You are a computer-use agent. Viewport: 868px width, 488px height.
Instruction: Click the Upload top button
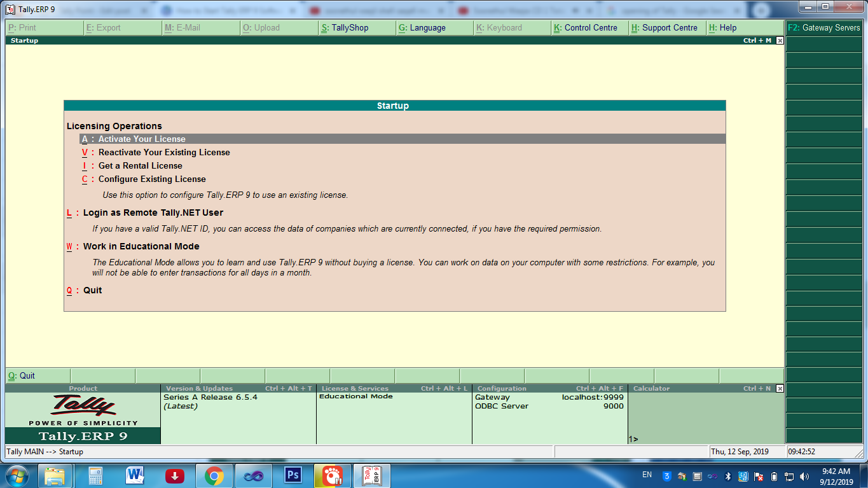tap(279, 28)
